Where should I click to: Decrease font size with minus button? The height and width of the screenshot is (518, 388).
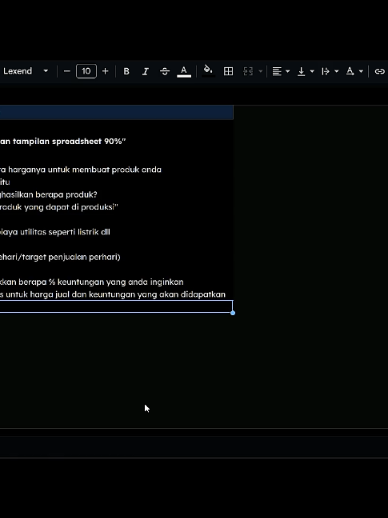(x=67, y=71)
